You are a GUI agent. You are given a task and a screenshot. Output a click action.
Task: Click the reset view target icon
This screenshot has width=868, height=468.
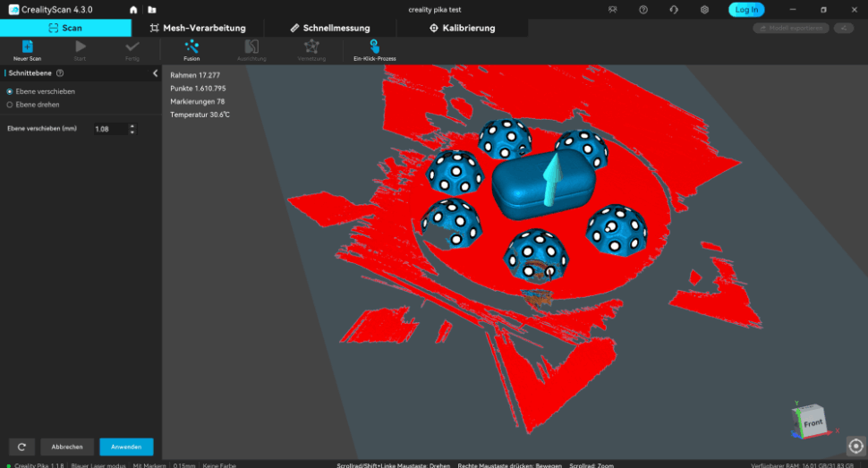click(x=855, y=446)
